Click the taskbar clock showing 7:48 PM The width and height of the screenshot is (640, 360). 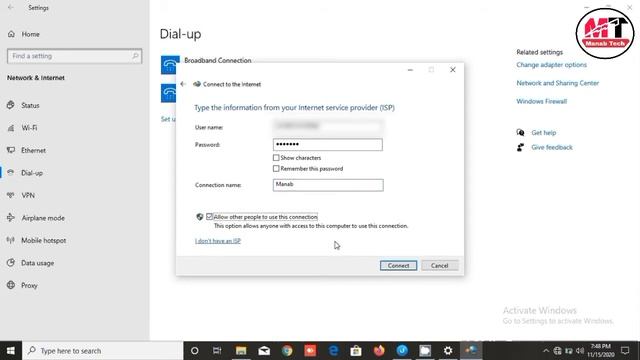(x=601, y=351)
